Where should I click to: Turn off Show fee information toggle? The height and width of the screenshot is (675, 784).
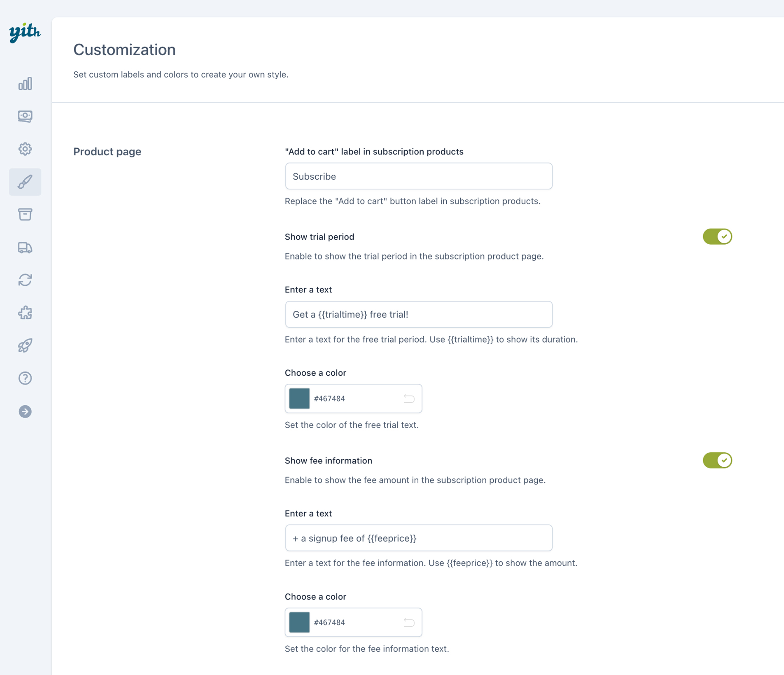click(717, 460)
